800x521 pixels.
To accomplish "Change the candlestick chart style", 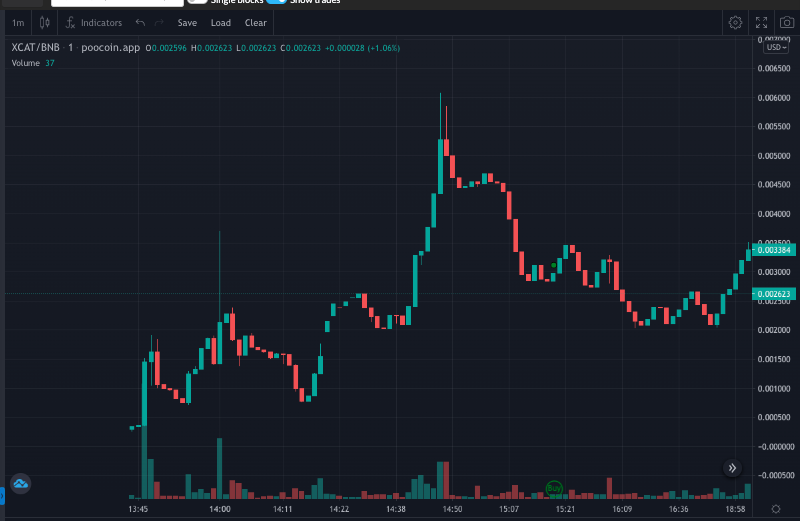I will 45,23.
